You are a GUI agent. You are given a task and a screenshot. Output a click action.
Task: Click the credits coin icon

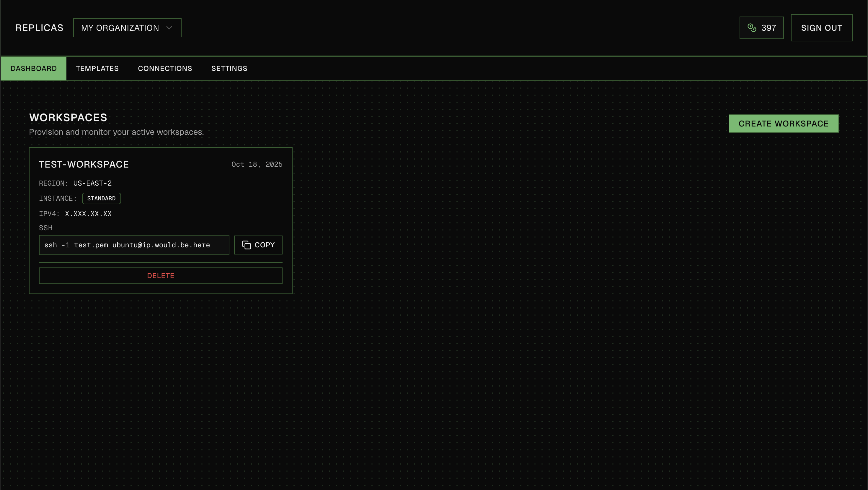(x=752, y=28)
